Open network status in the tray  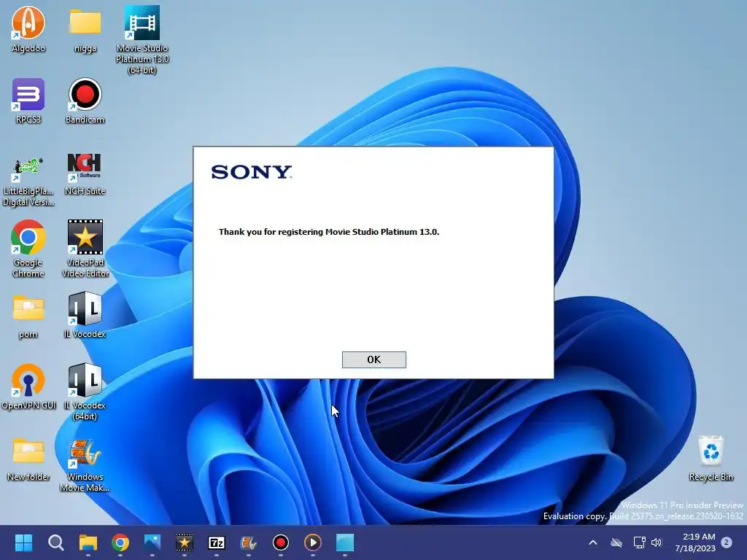coord(639,542)
